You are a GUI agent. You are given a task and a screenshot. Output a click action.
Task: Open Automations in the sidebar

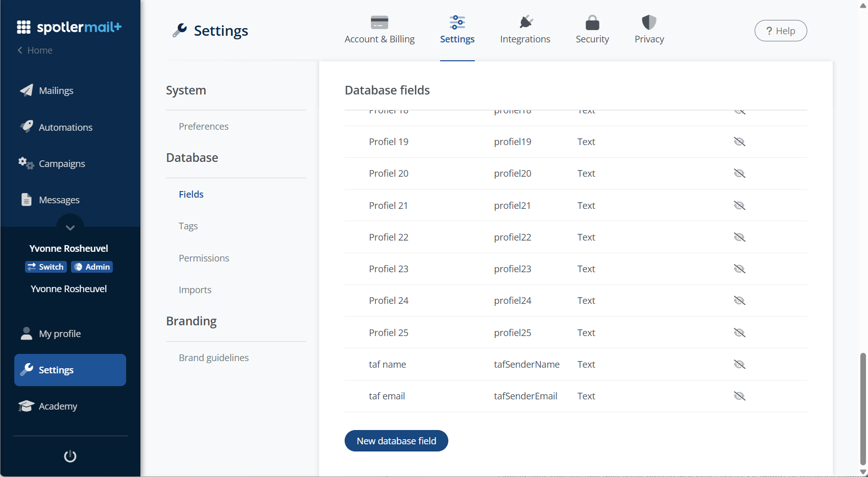click(x=65, y=127)
